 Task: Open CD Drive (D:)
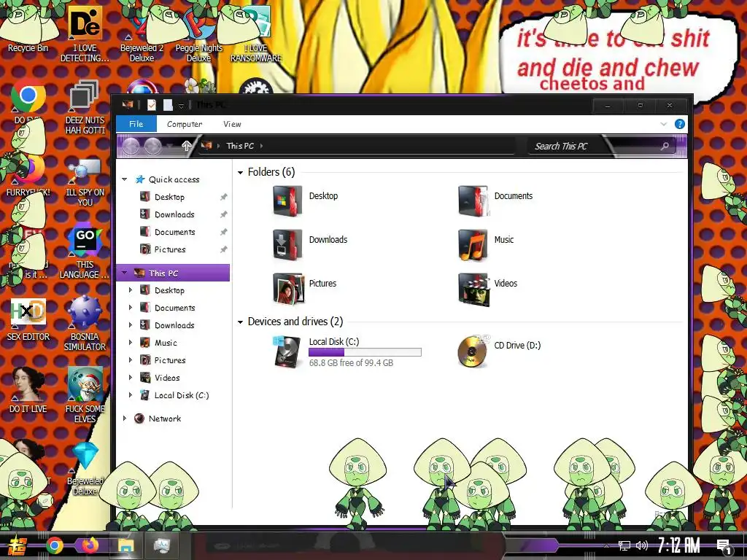point(472,351)
